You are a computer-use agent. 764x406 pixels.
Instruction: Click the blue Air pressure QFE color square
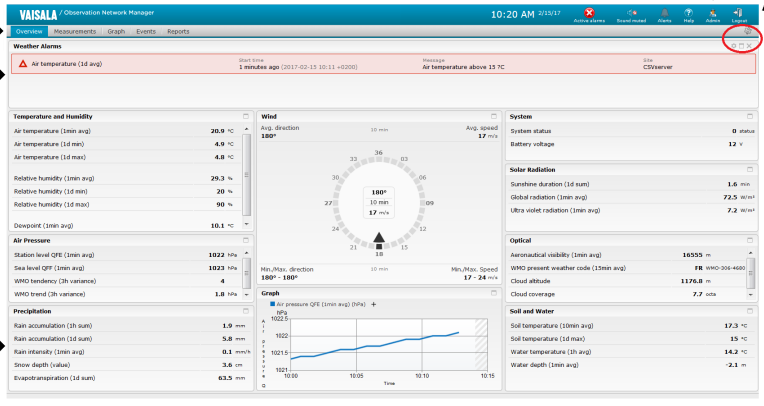coord(270,303)
